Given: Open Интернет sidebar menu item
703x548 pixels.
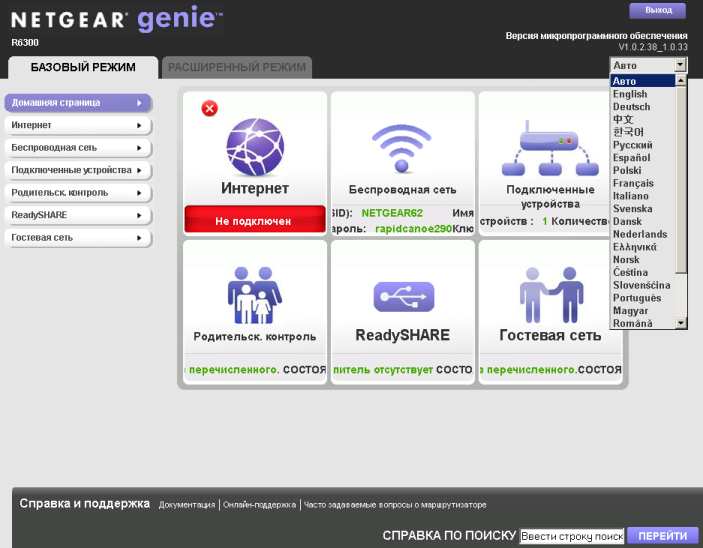Looking at the screenshot, I should coord(78,125).
